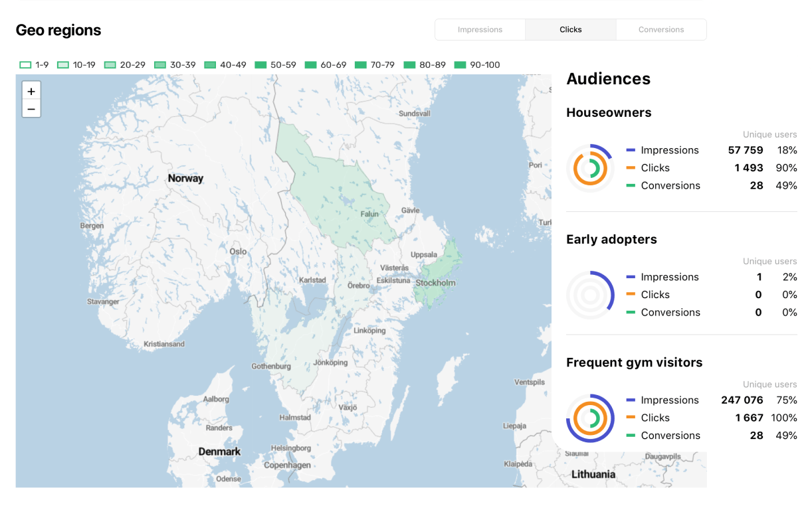Click the Houseowners Impressions legend marker

point(631,150)
